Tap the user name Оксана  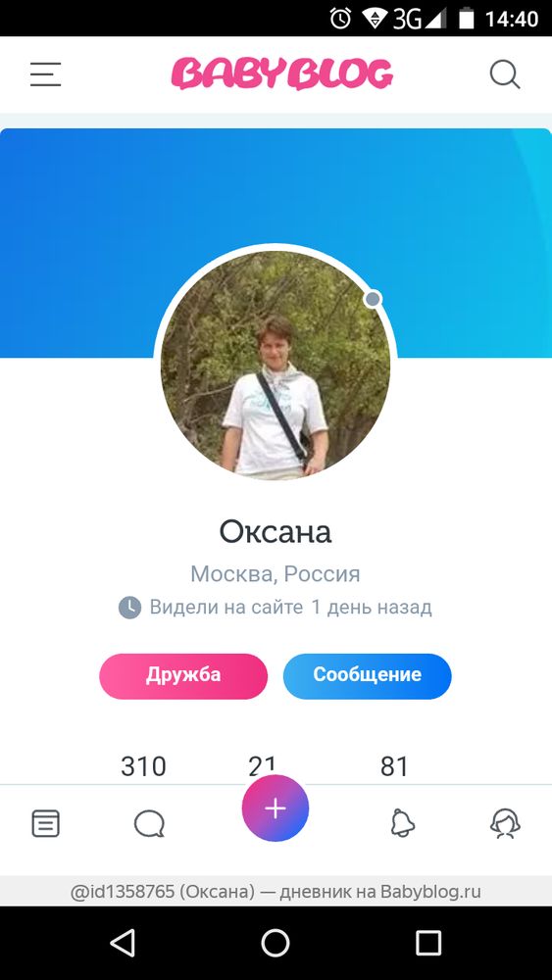point(276,532)
